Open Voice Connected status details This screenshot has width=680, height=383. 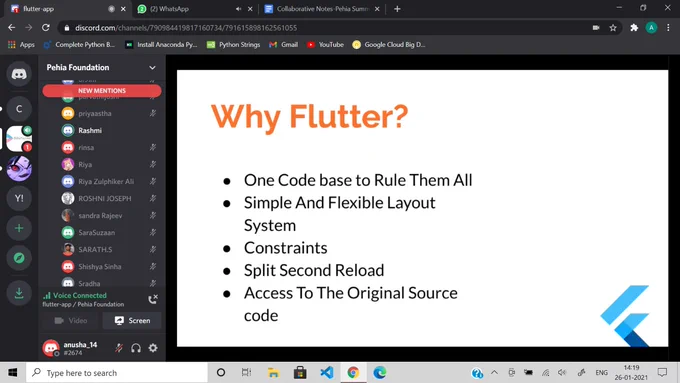(75, 295)
